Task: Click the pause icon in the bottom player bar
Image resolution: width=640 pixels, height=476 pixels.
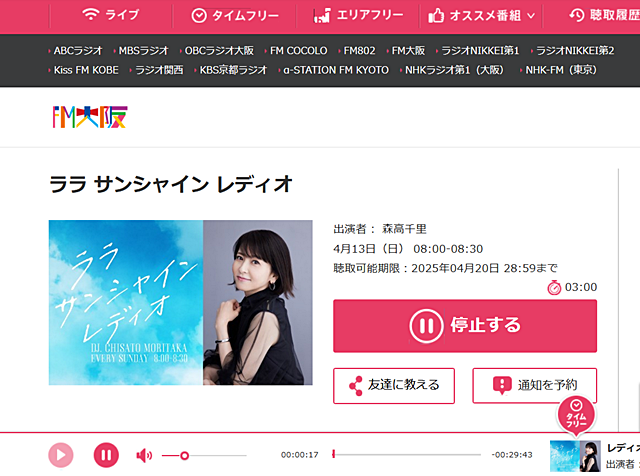Action: [x=106, y=455]
